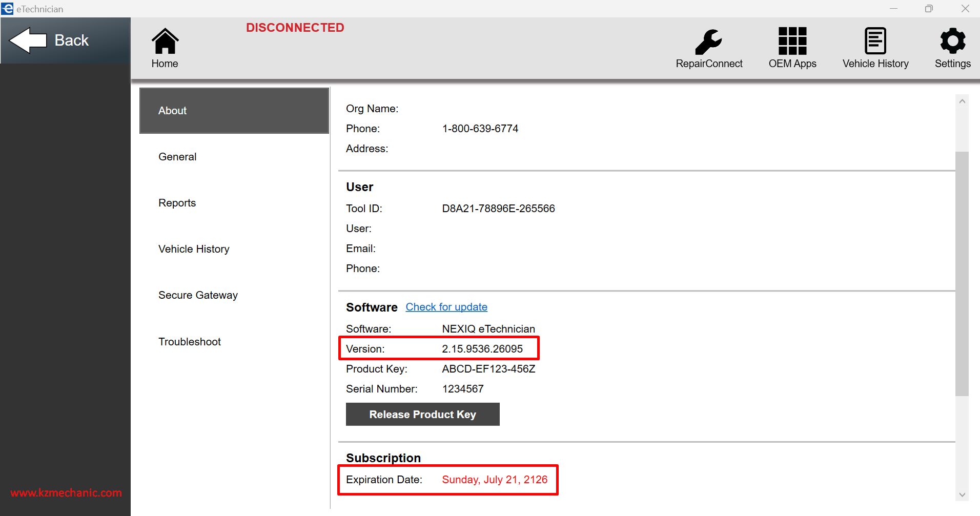Viewport: 980px width, 516px height.
Task: Click the vertical scrollbar thumb
Action: (962, 274)
